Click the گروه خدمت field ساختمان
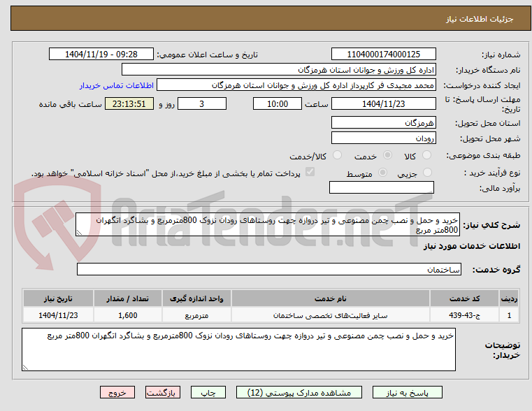Image resolution: width=532 pixels, height=411 pixels. click(x=268, y=269)
